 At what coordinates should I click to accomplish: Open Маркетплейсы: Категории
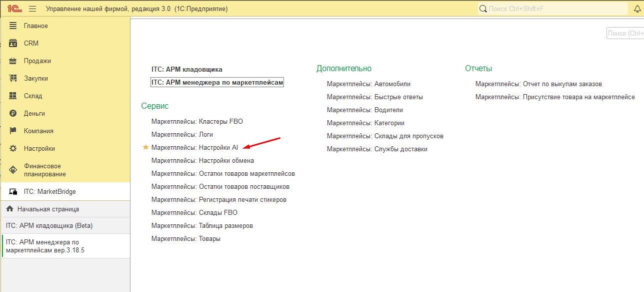[x=365, y=123]
